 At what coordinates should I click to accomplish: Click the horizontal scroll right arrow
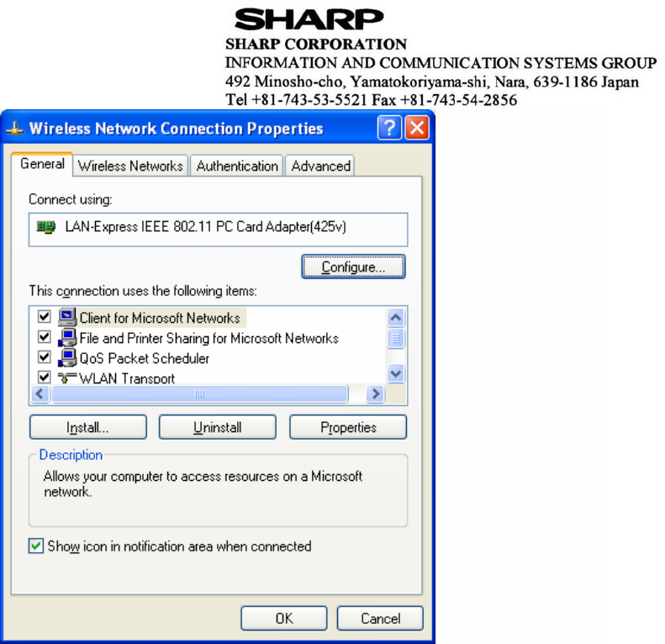375,393
